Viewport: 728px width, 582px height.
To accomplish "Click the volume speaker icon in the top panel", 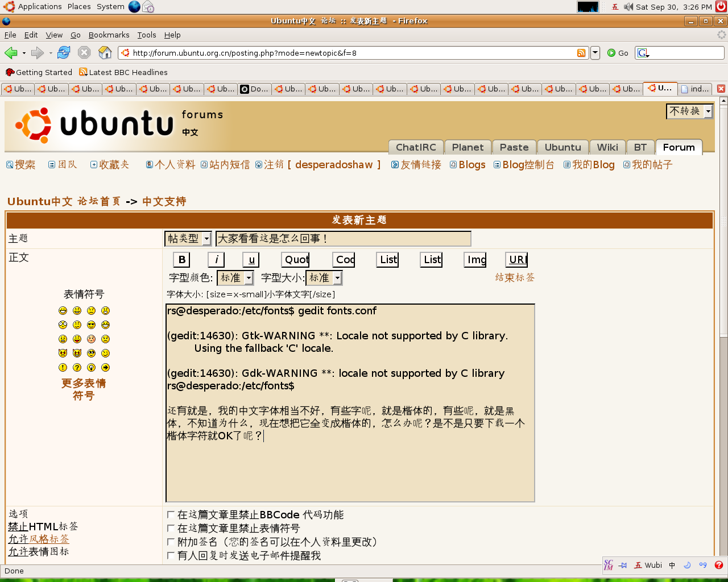I will click(x=628, y=7).
